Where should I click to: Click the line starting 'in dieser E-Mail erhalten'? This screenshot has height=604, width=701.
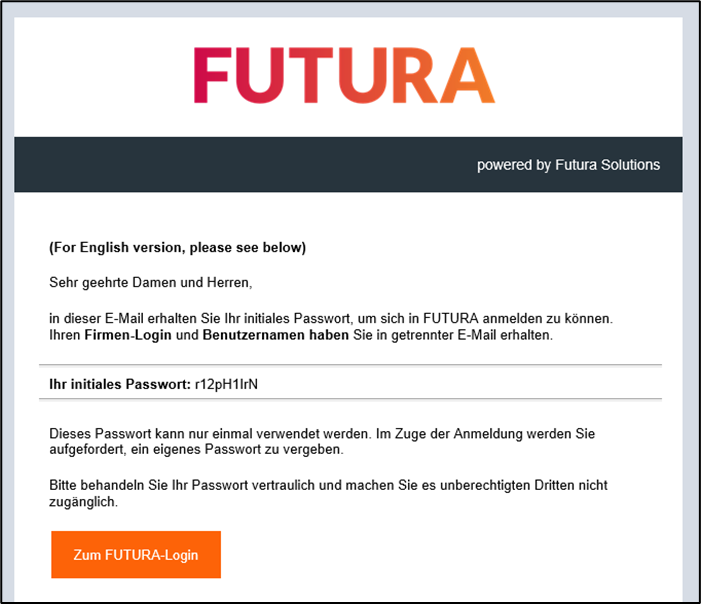point(330,318)
